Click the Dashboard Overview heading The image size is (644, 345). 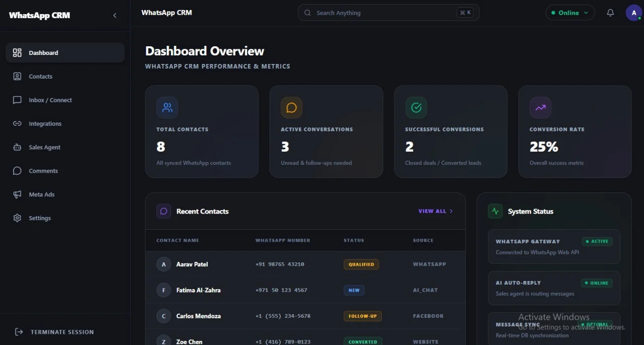pos(205,51)
